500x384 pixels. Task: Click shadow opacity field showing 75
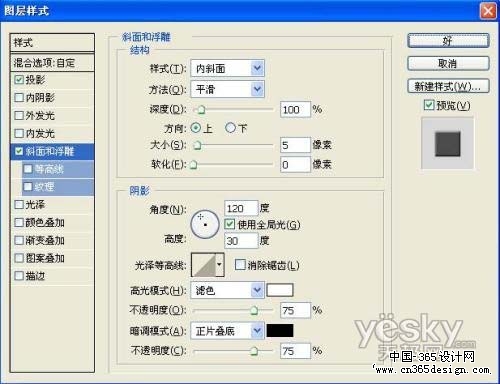[x=295, y=351]
